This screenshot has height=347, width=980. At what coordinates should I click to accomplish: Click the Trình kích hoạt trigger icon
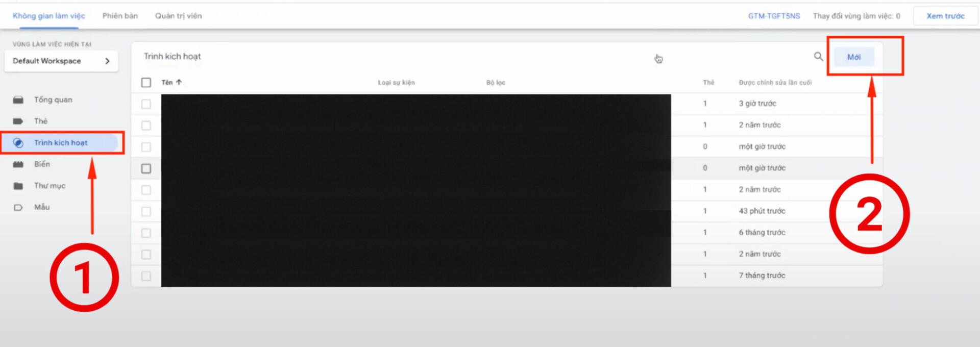click(18, 143)
